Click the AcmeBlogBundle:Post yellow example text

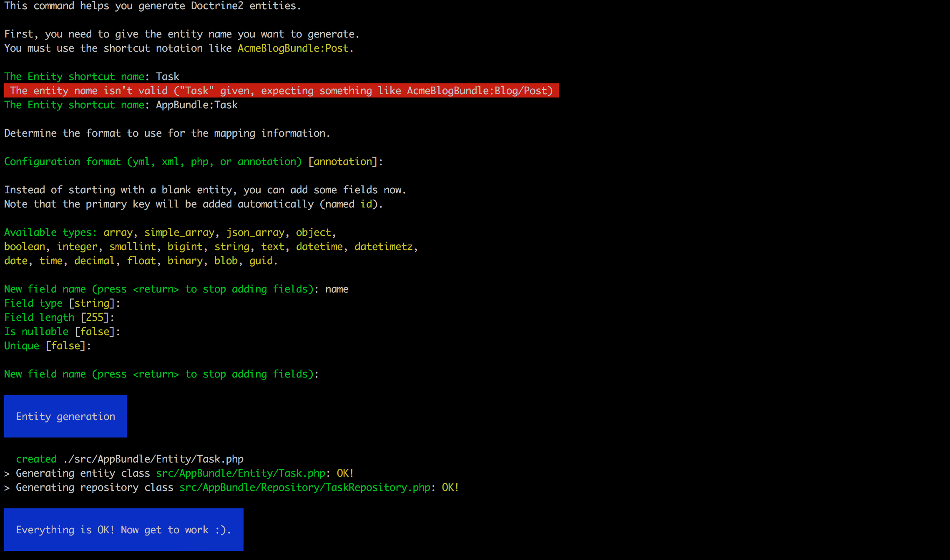[x=293, y=48]
